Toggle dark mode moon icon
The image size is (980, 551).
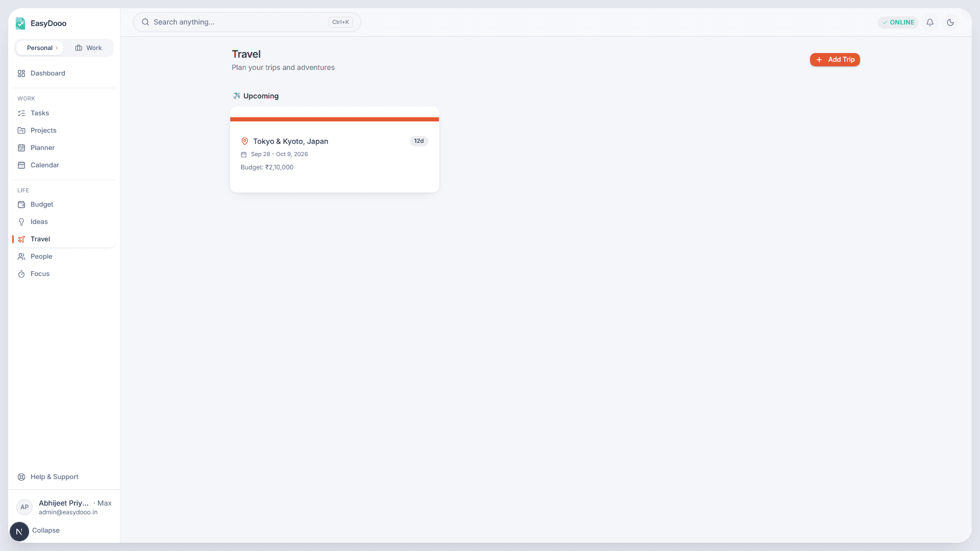pyautogui.click(x=950, y=22)
